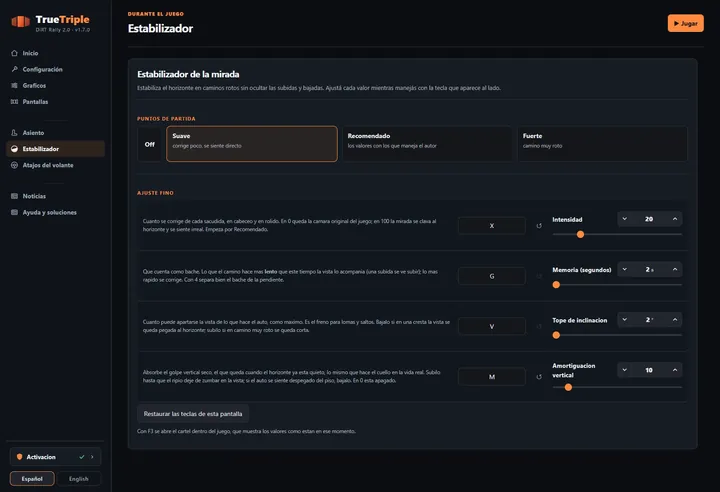Click the M key binding field
The image size is (720, 492).
[492, 377]
